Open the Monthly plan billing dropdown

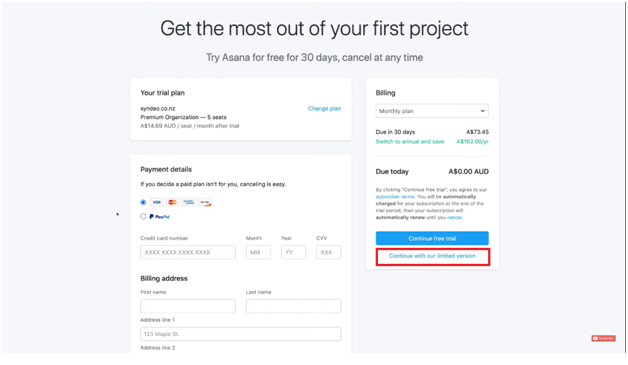[432, 111]
